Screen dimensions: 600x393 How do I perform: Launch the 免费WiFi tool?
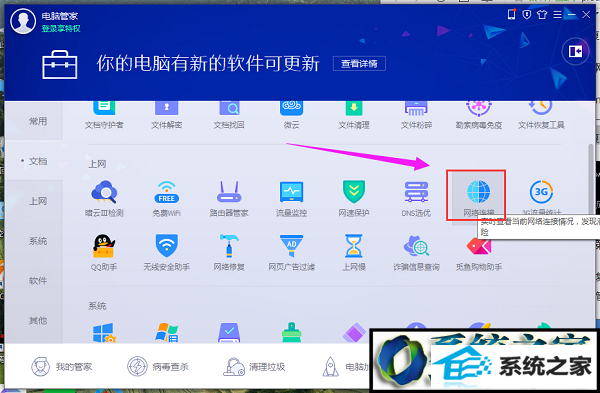pyautogui.click(x=166, y=199)
